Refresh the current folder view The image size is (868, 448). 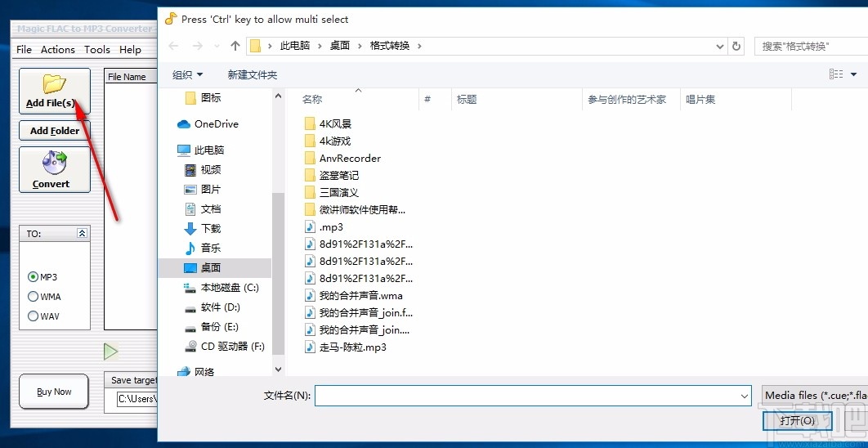(x=736, y=46)
